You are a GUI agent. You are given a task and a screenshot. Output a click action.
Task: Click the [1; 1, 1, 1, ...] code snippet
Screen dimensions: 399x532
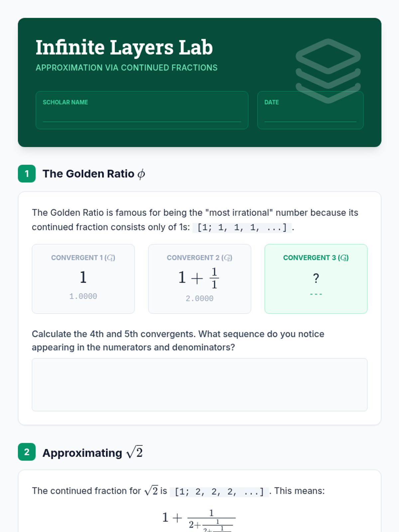tap(242, 227)
